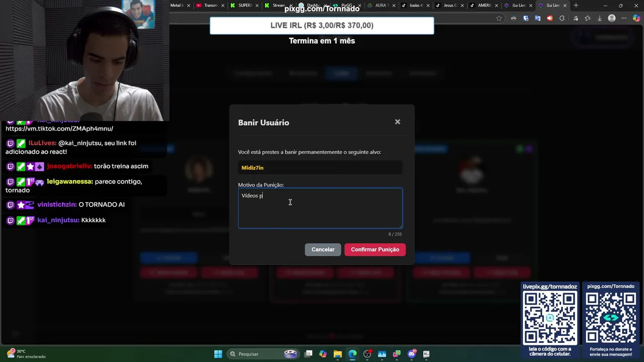The height and width of the screenshot is (362, 644).
Task: Click the 8 / 255 character counter
Action: click(395, 234)
